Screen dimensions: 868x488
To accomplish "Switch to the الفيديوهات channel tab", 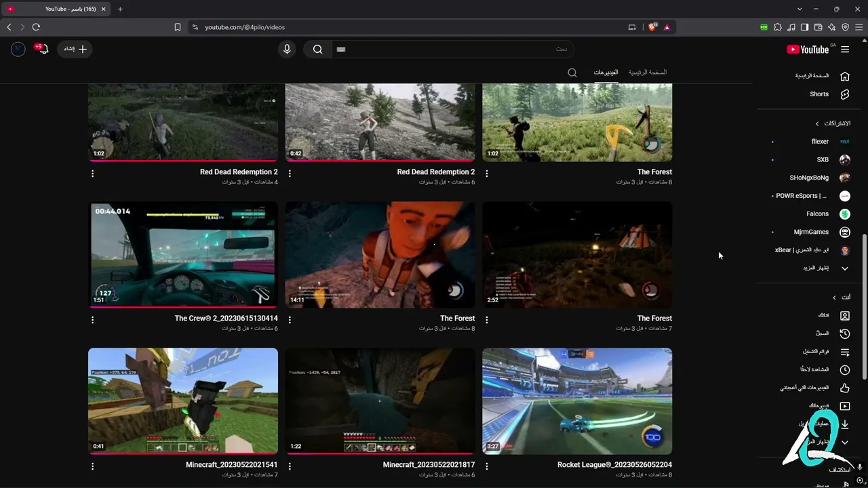I will click(x=606, y=73).
